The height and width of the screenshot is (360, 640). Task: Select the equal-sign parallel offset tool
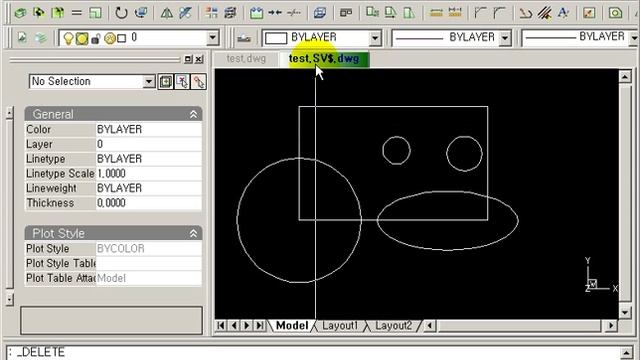[76, 13]
